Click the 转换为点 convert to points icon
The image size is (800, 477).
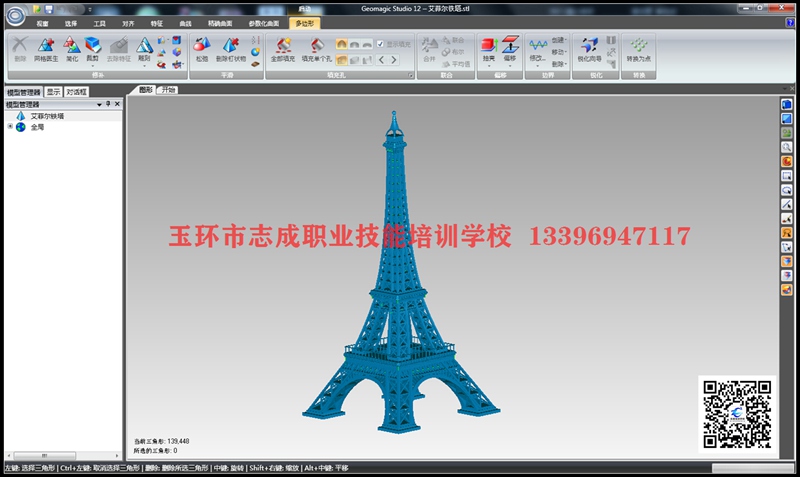point(638,45)
